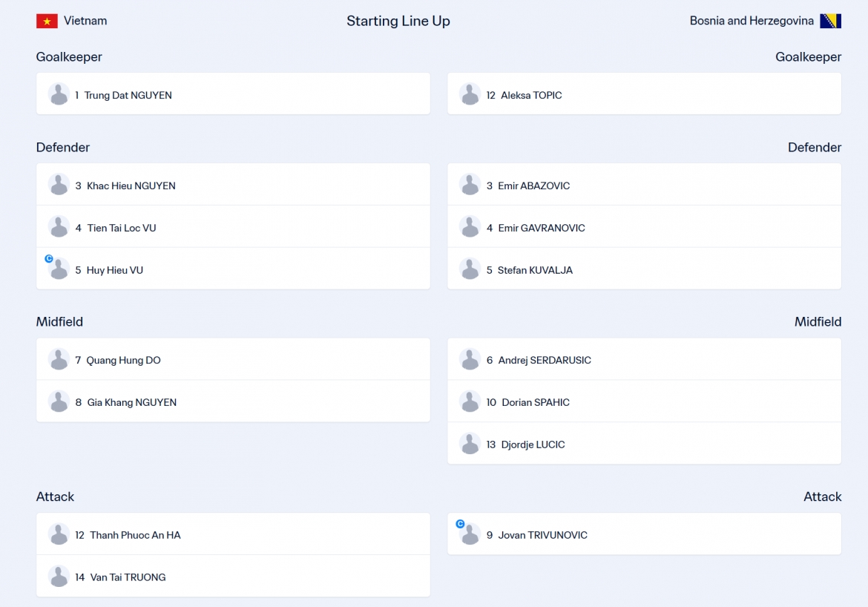
Task: Click the avatar beside Andrej SERDARUSIC
Action: coord(470,359)
